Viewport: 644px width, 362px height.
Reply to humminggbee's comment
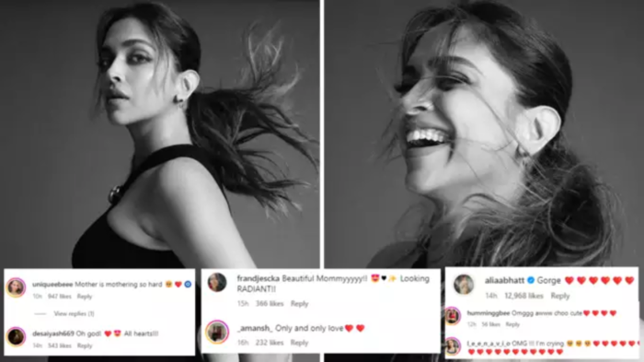coord(512,324)
